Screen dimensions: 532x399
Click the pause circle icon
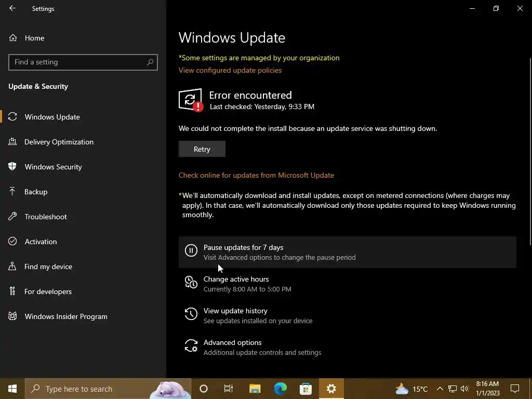191,250
